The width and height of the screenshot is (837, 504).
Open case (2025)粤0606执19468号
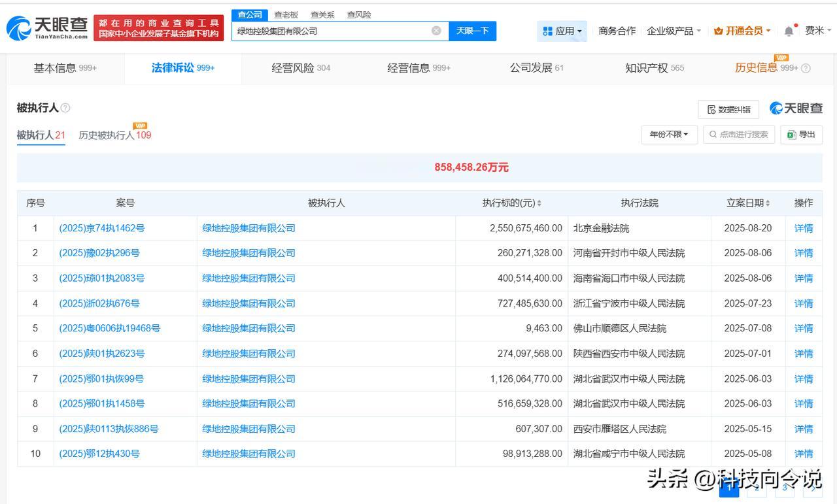point(109,328)
